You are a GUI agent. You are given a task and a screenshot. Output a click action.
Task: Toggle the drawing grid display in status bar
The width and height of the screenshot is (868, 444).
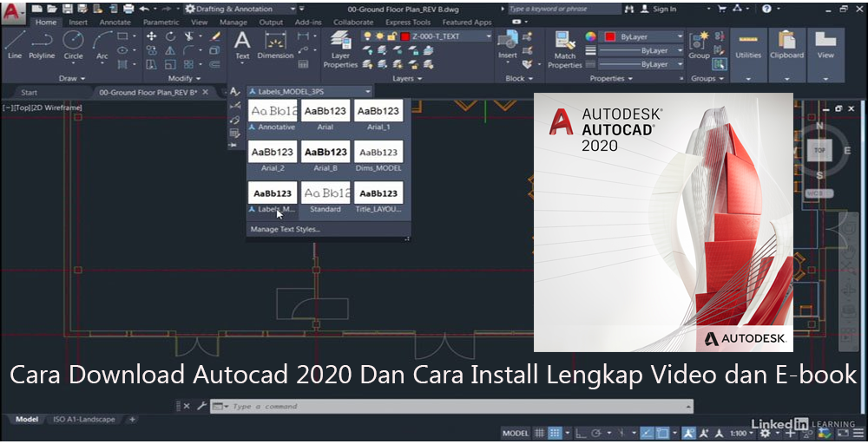coord(539,433)
